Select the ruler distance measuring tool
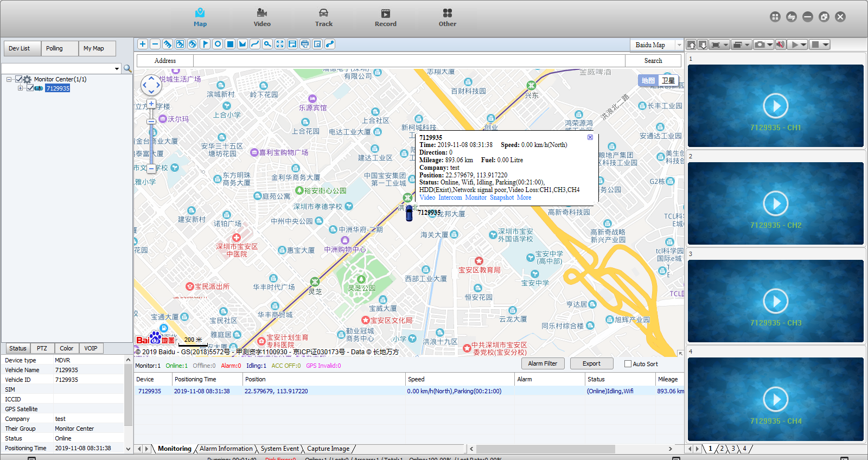This screenshot has height=460, width=868. pyautogui.click(x=168, y=44)
